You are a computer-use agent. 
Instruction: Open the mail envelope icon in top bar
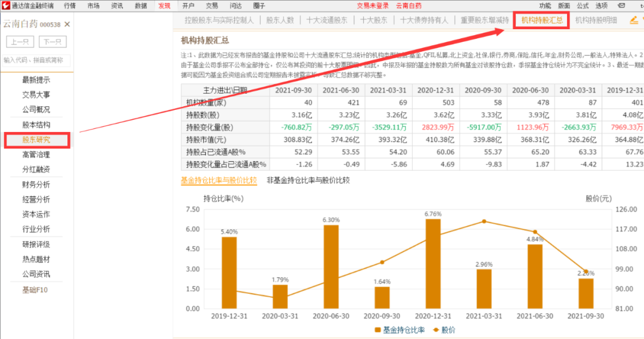[621, 6]
